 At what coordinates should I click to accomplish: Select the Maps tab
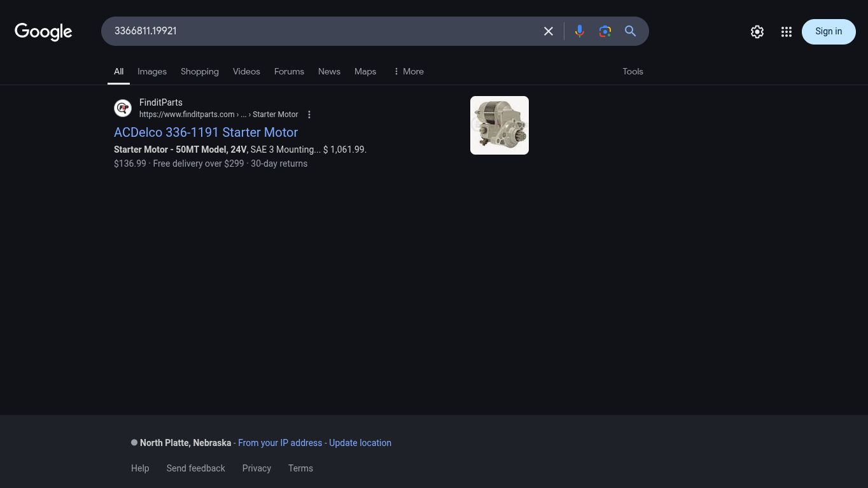click(365, 71)
